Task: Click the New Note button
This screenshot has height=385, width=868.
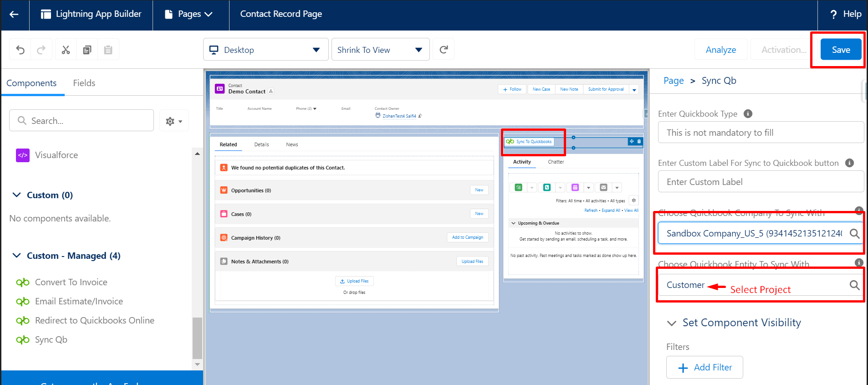Action: tap(569, 89)
